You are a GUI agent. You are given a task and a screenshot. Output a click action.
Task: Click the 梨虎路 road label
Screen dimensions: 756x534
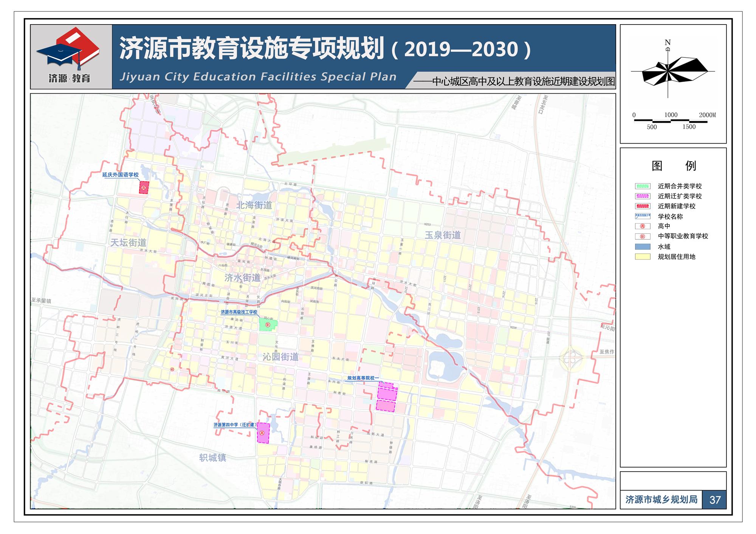[371, 462]
